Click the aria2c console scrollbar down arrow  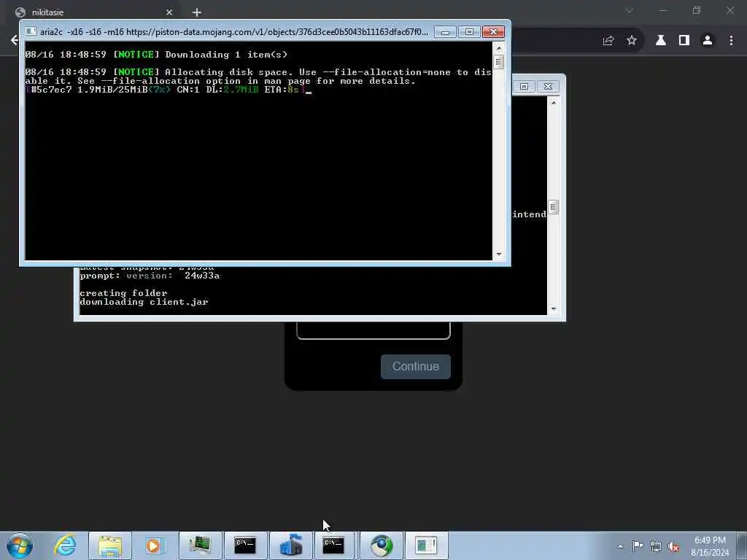499,254
